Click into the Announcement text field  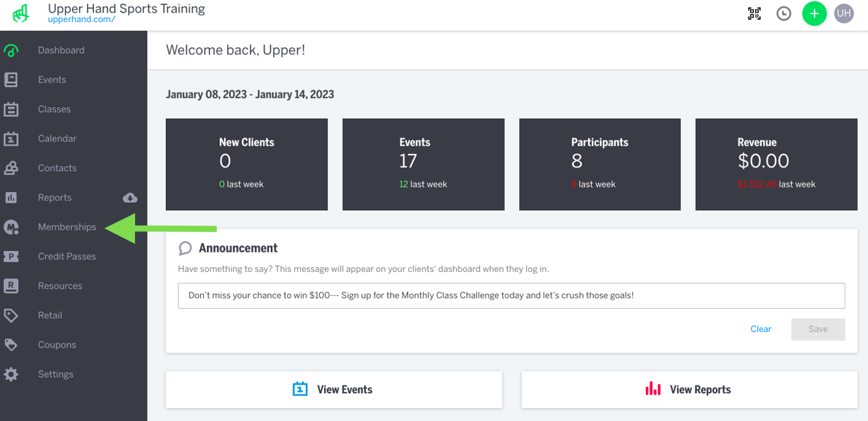[x=511, y=295]
